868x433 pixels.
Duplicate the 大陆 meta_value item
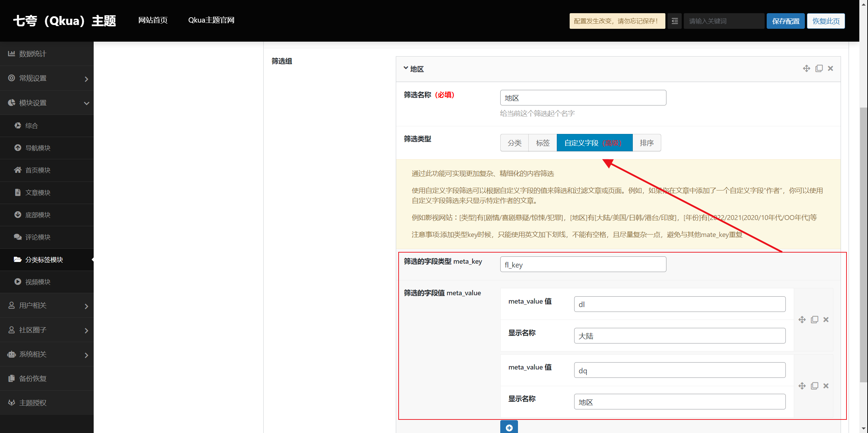pyautogui.click(x=815, y=320)
